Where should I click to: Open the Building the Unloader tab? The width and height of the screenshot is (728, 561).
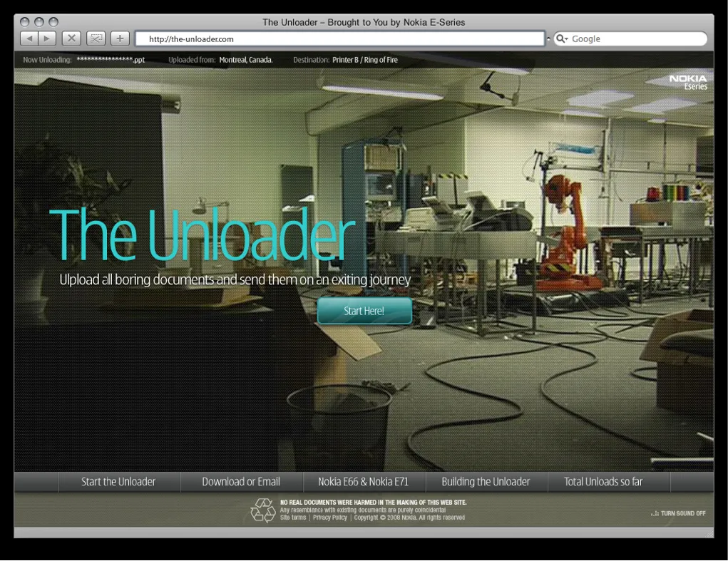pos(486,482)
